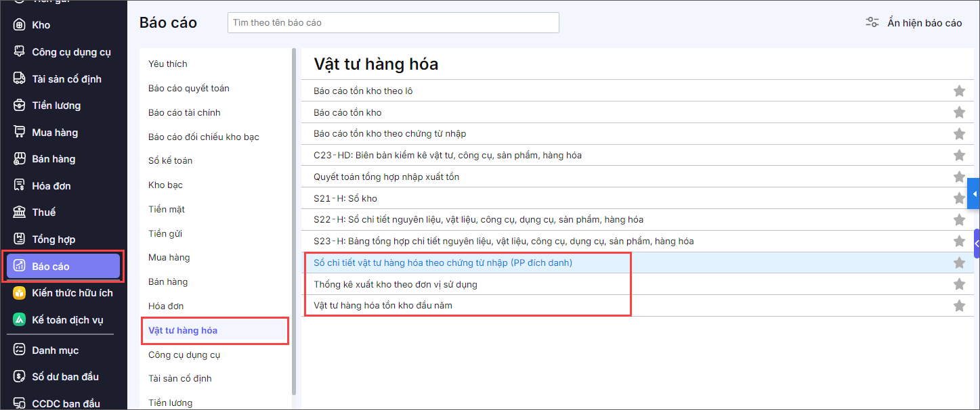980x410 pixels.
Task: Toggle Ẩn hiện báo cáo option
Action: pos(924,22)
